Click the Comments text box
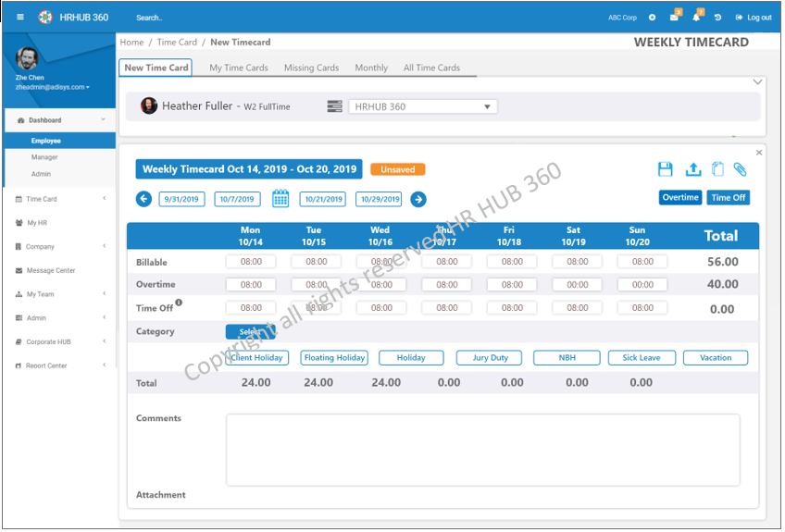This screenshot has height=532, width=785. pyautogui.click(x=482, y=450)
